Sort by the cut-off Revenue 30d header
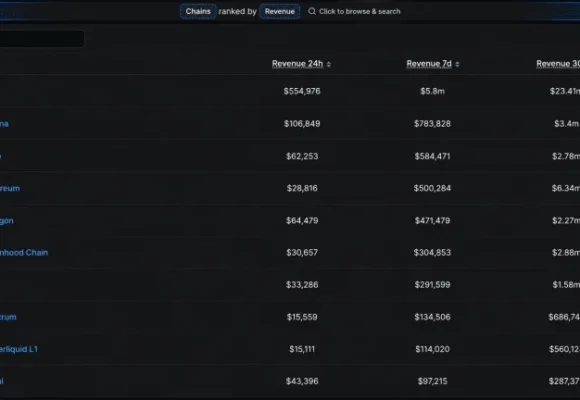The image size is (580, 400). [x=558, y=64]
